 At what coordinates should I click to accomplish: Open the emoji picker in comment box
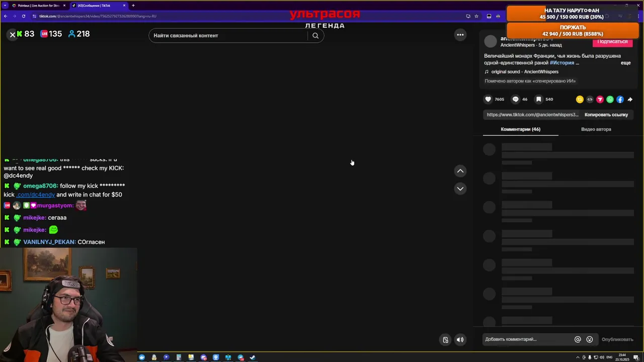[590, 339]
